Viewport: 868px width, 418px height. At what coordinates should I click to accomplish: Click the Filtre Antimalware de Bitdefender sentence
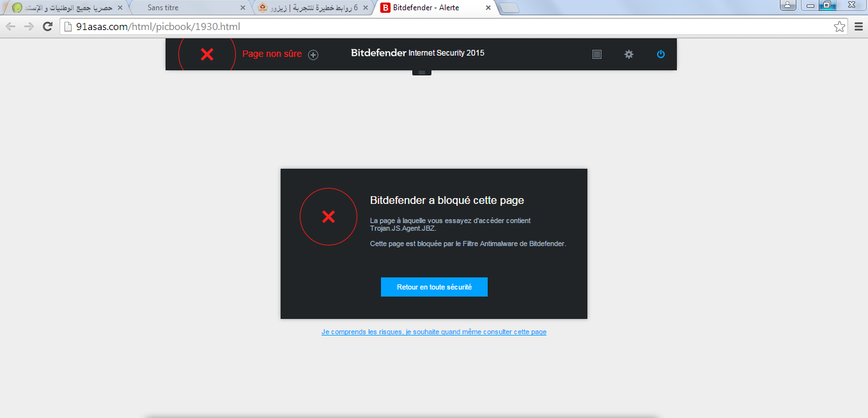pos(468,244)
